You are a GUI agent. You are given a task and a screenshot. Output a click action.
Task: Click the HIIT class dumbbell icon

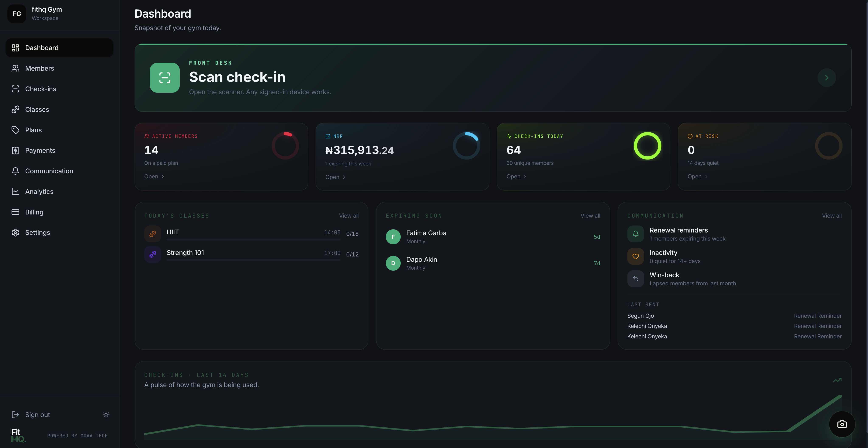(153, 234)
